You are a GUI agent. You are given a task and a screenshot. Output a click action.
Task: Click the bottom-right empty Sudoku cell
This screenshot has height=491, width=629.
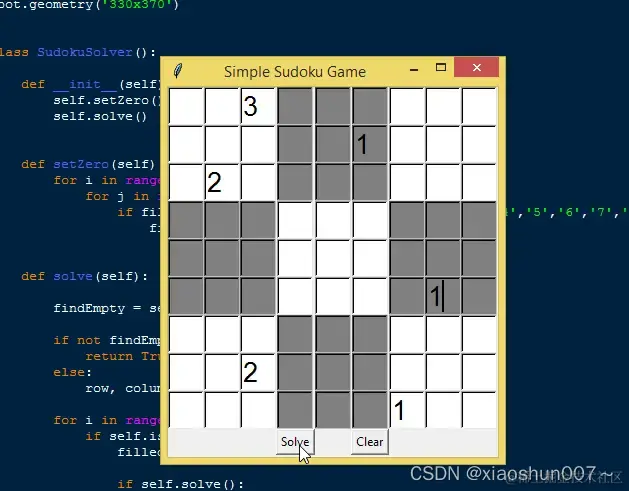479,410
